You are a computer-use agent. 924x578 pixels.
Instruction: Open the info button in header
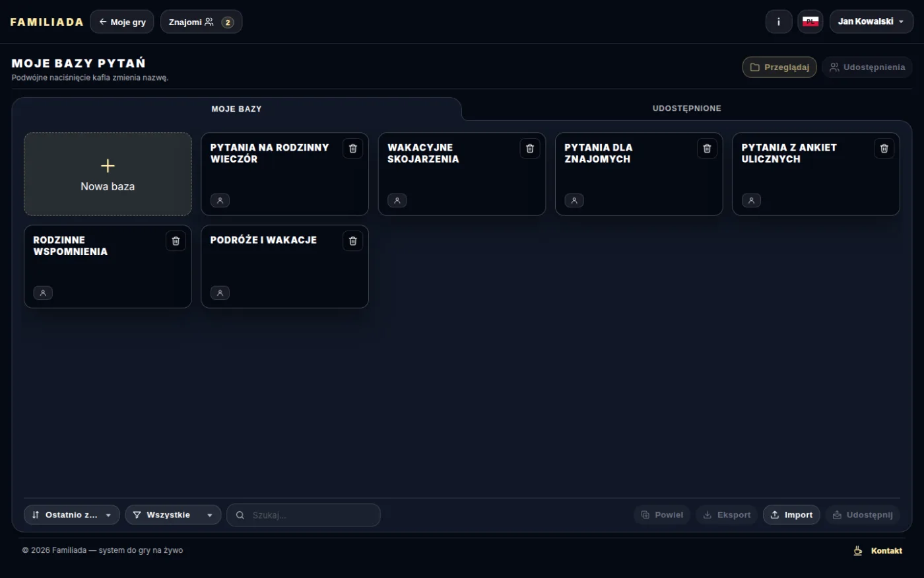779,22
